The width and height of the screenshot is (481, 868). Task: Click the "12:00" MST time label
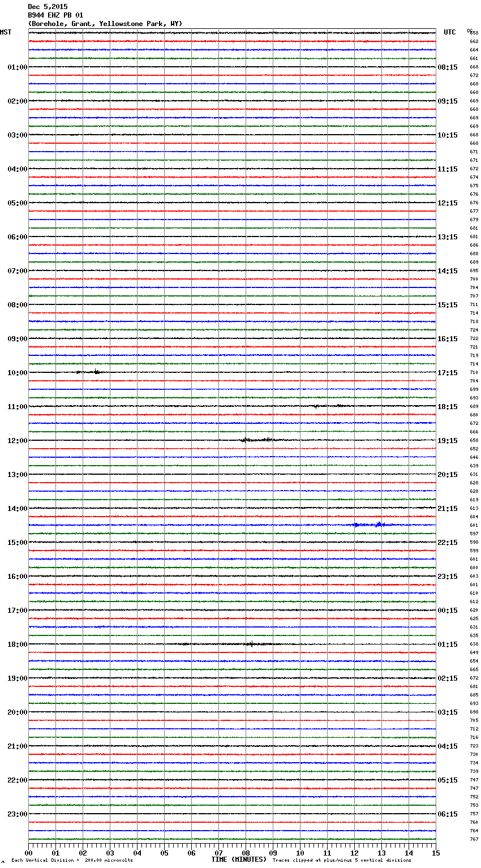(18, 441)
